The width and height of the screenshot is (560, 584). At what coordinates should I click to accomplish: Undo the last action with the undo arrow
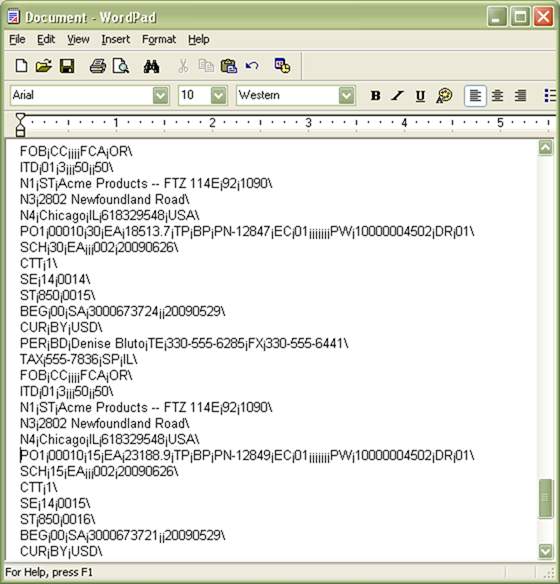pyautogui.click(x=252, y=66)
